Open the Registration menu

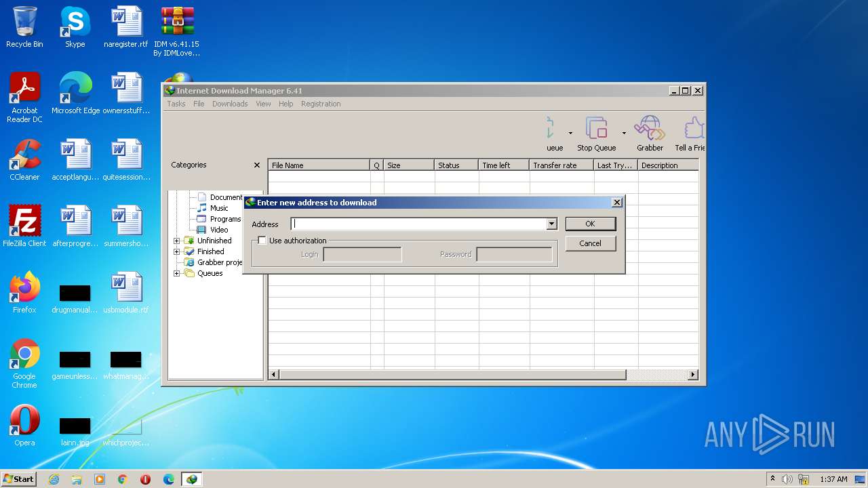321,104
